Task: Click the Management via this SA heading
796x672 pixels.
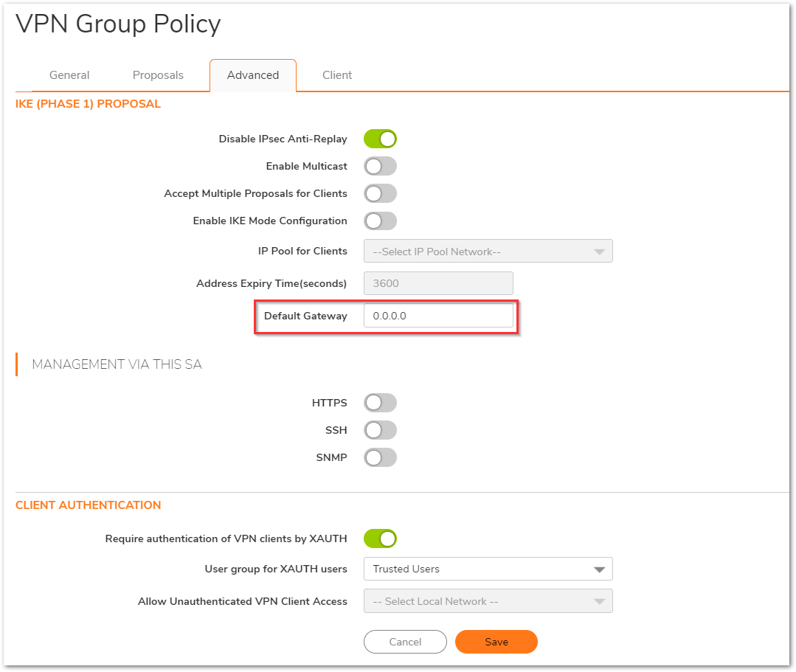Action: tap(117, 364)
